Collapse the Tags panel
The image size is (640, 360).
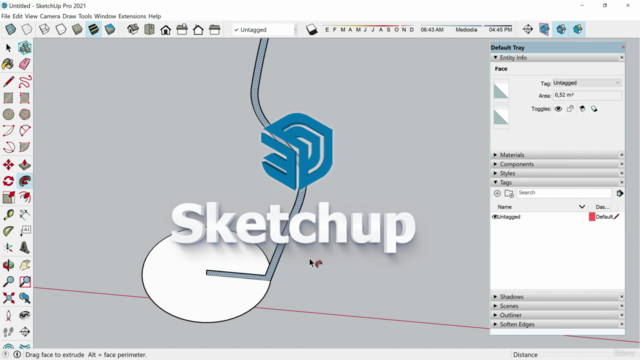pos(496,182)
